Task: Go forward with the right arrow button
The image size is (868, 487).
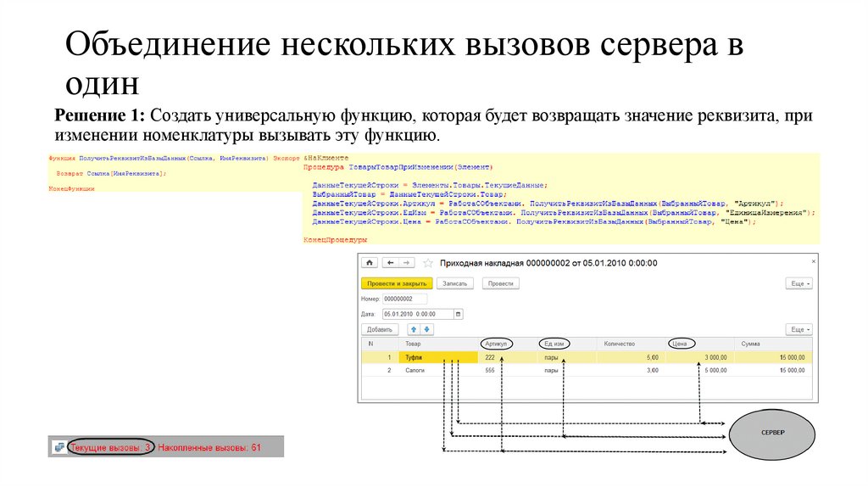Action: [x=406, y=263]
